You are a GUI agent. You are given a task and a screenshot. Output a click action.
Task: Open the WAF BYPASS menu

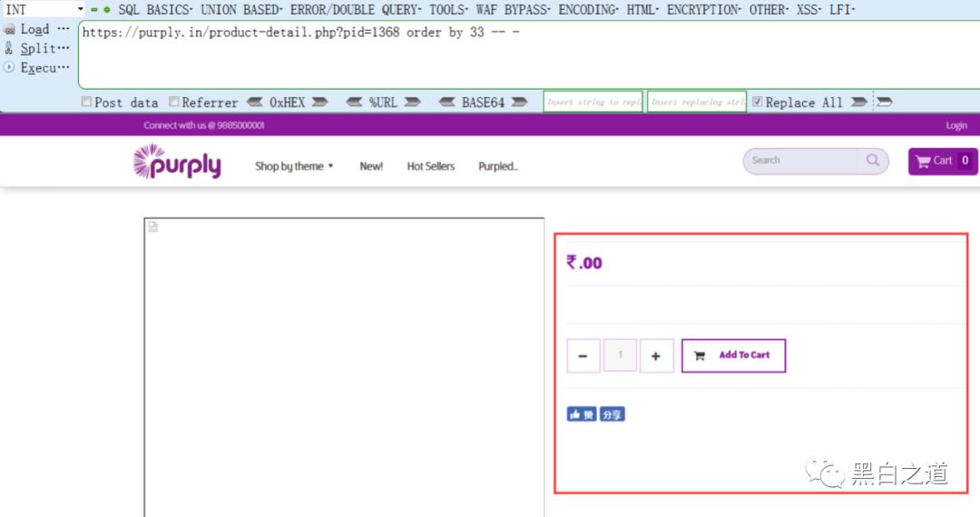(x=513, y=9)
